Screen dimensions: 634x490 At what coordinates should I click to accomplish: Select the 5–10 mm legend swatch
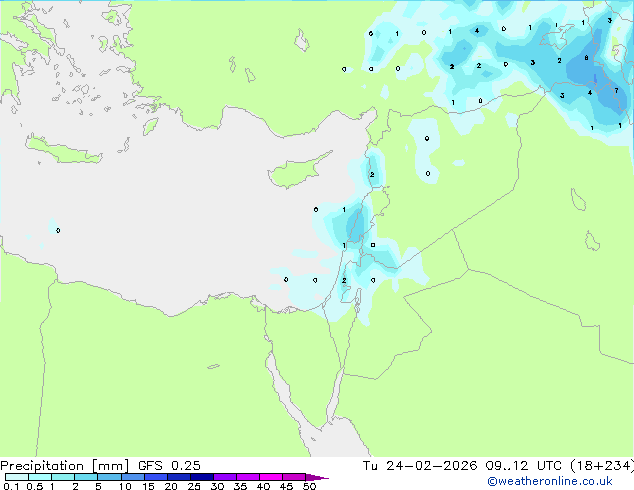[110, 477]
